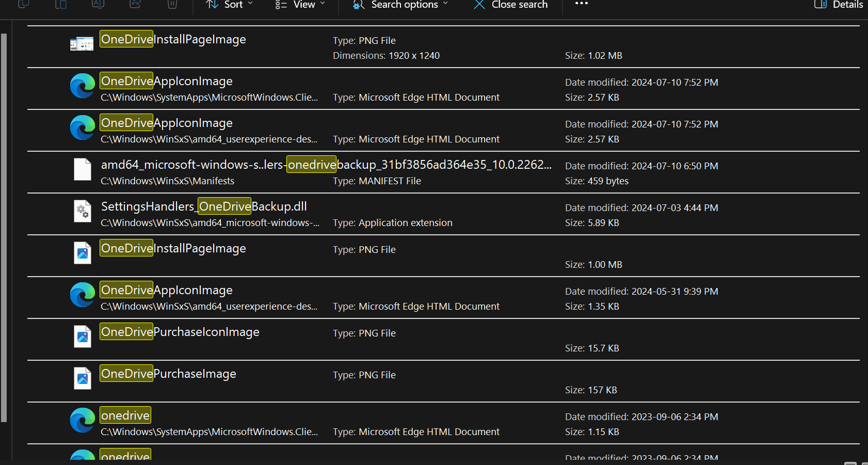This screenshot has height=465, width=868.
Task: Click 'Type: PNG File' in the OneDrivePurchaseImage row
Action: point(364,375)
